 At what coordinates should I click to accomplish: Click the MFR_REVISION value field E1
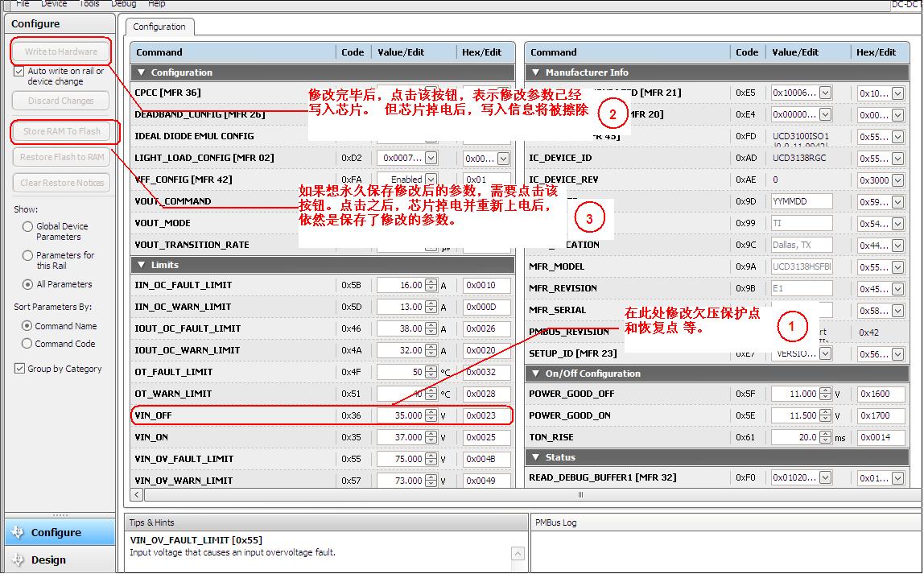click(x=802, y=288)
